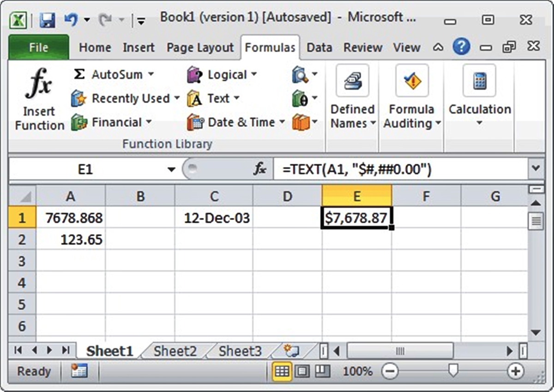Click the zoom slider handle

pos(454,371)
